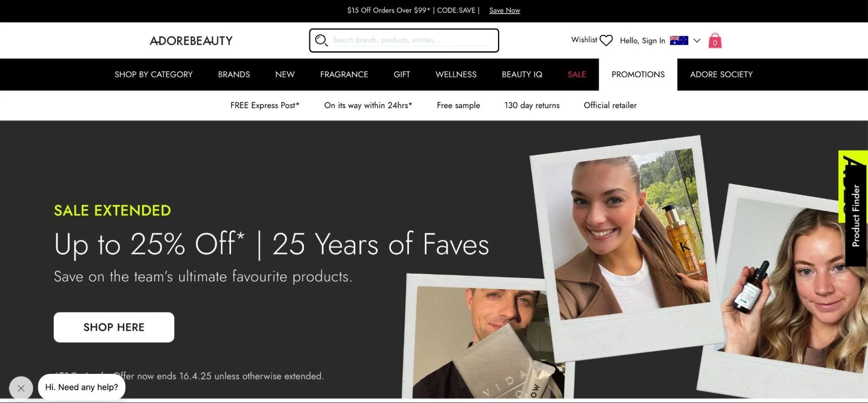The height and width of the screenshot is (403, 868).
Task: Click the Australian flag icon
Action: (679, 40)
